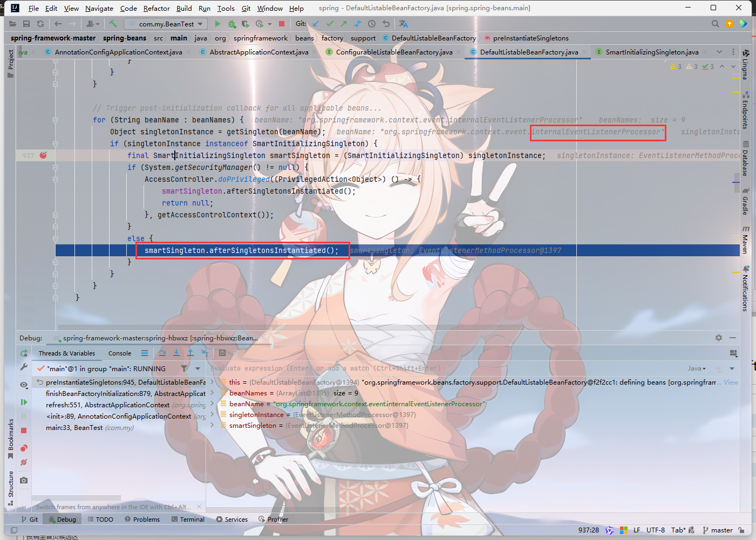Open the Translate icon in toolbar
Image resolution: width=756 pixels, height=540 pixels.
(404, 24)
